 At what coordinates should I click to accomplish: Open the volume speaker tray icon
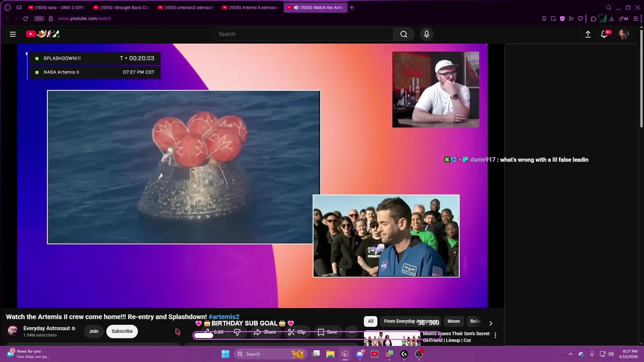tap(611, 354)
